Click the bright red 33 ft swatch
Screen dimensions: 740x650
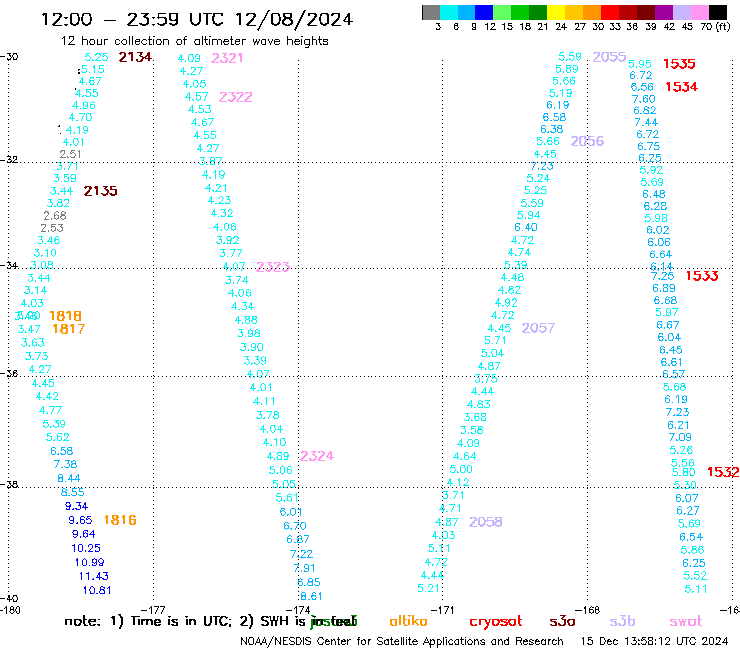[610, 12]
